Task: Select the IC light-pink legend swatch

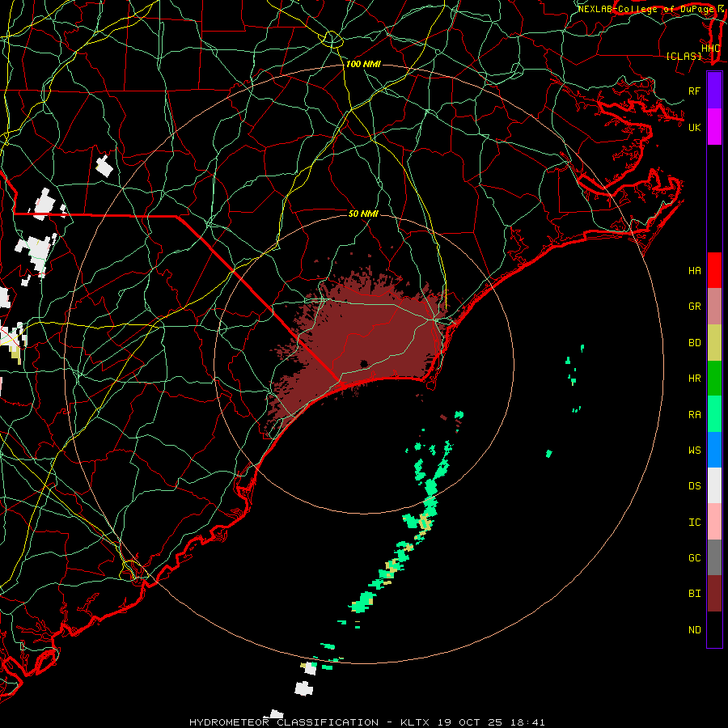Action: click(714, 522)
